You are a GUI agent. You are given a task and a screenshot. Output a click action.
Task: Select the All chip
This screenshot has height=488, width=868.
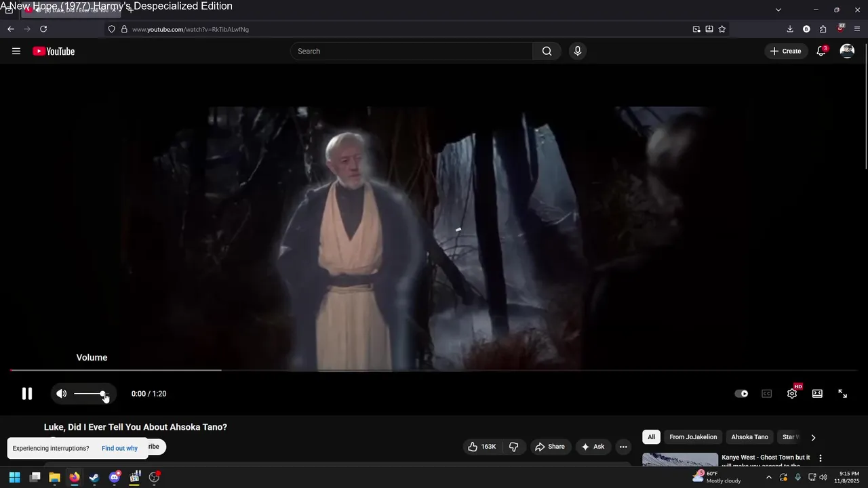(652, 437)
